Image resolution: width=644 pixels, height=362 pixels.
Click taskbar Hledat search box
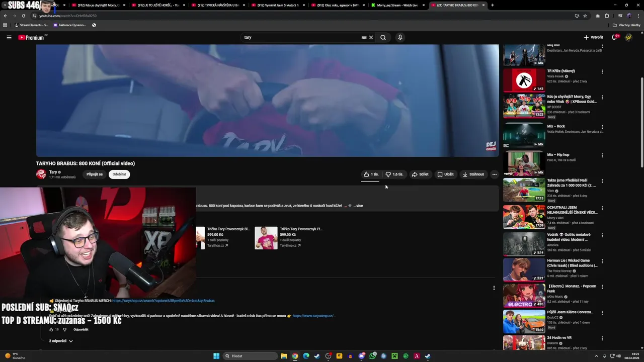[x=251, y=356]
